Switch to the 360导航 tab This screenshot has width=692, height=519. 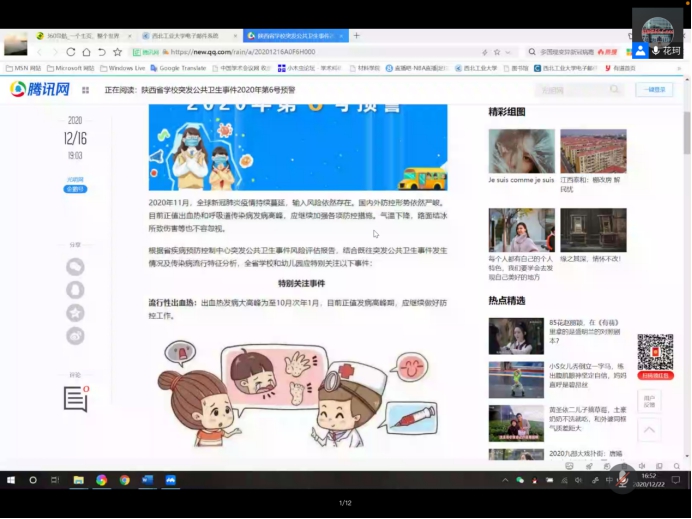point(80,36)
